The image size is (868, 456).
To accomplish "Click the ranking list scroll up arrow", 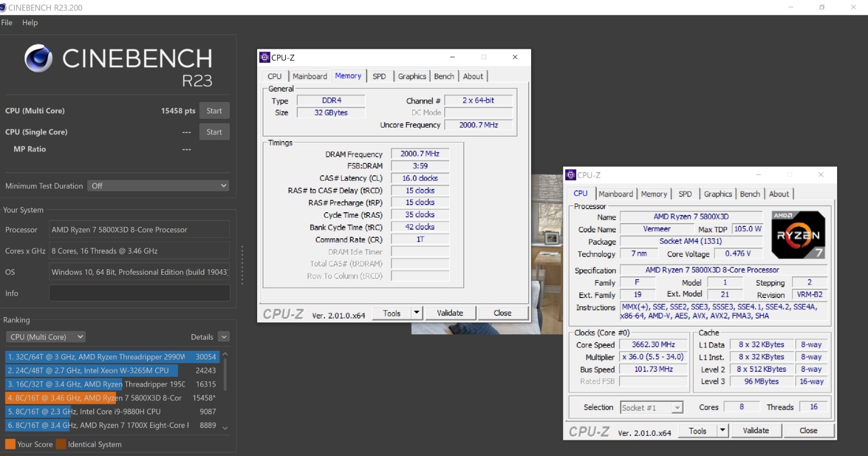I will (225, 354).
